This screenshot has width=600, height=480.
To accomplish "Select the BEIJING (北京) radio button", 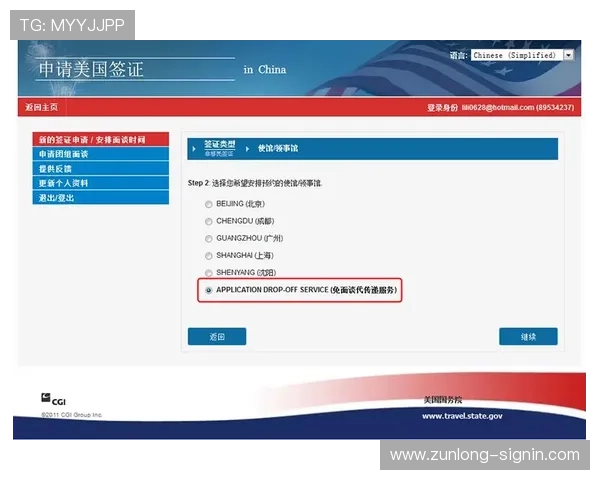I will pyautogui.click(x=209, y=204).
